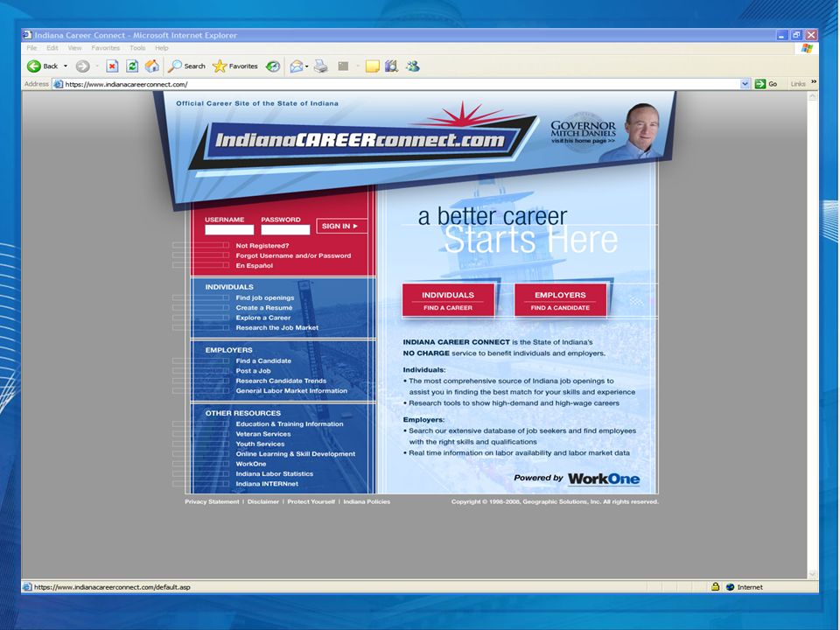This screenshot has width=840, height=630.
Task: Open Find job openings link
Action: click(265, 297)
